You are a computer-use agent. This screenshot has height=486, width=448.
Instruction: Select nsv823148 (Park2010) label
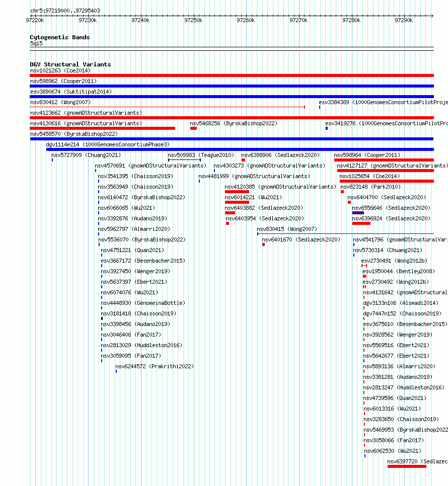click(x=370, y=187)
